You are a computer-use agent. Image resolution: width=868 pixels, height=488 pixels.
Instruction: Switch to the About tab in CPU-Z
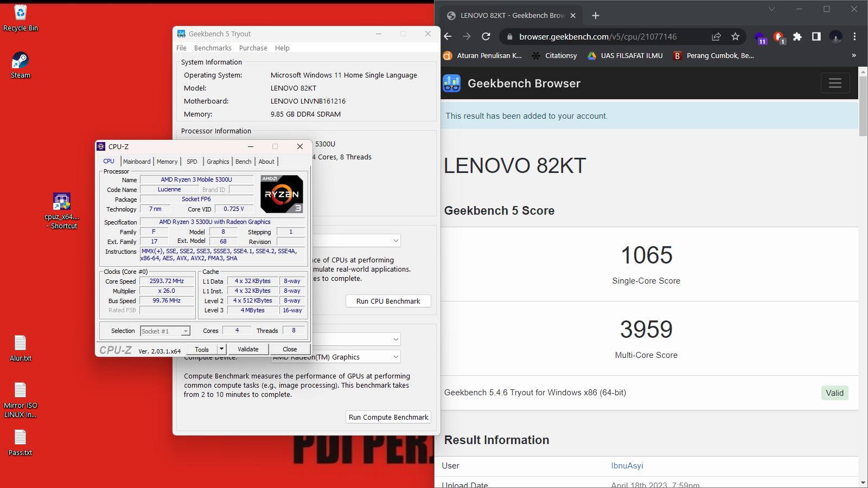coord(266,162)
